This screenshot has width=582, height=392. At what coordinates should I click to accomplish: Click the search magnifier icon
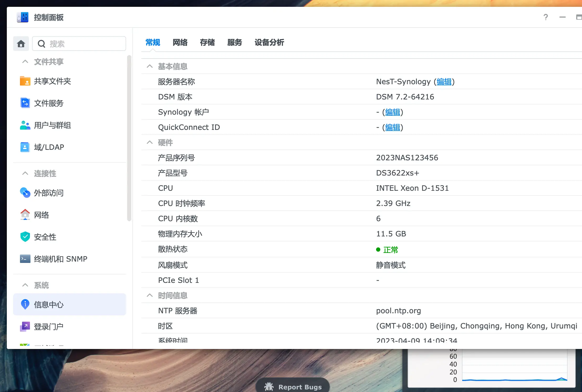coord(41,44)
